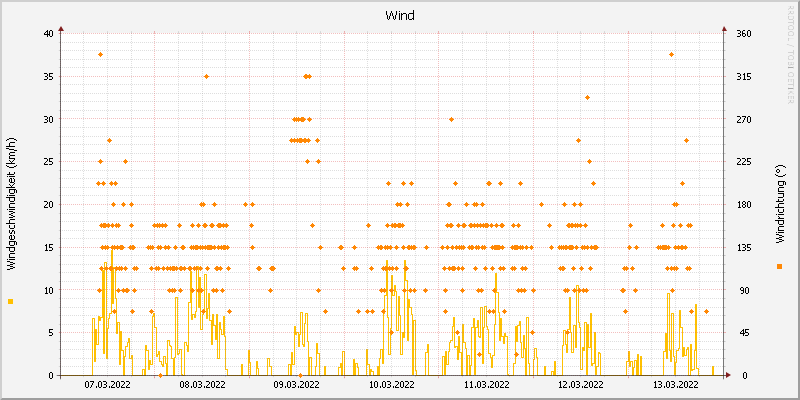Click the yellow wind speed legend square
The width and height of the screenshot is (800, 400).
pos(11,302)
